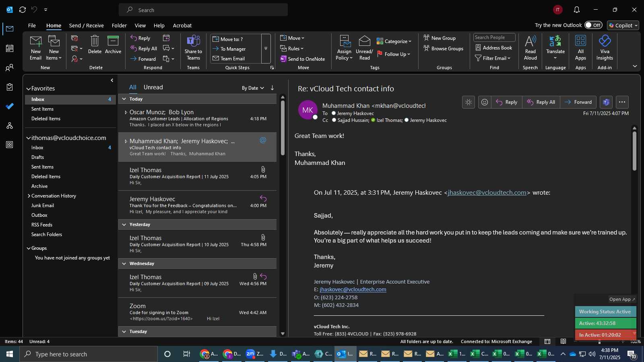Viewport: 644px width, 362px height.
Task: Click Share to Teams icon
Action: coord(193,47)
